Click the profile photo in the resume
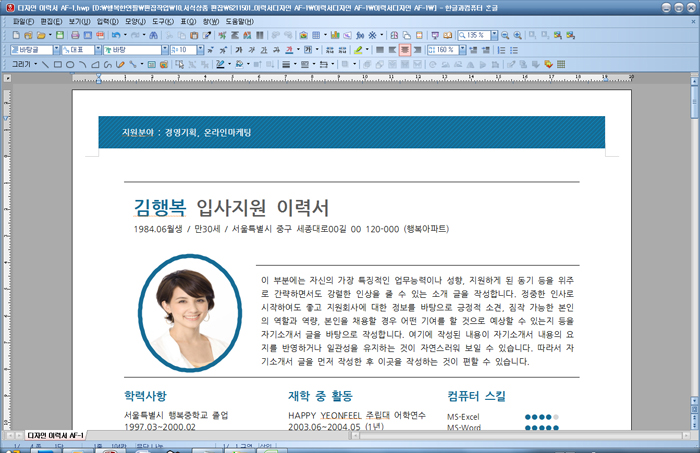 190,313
